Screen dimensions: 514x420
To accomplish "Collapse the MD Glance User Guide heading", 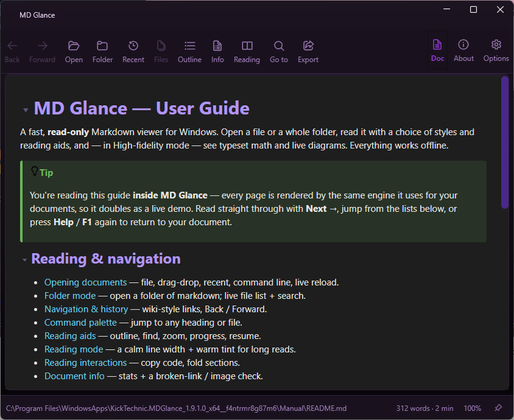I will [26, 110].
